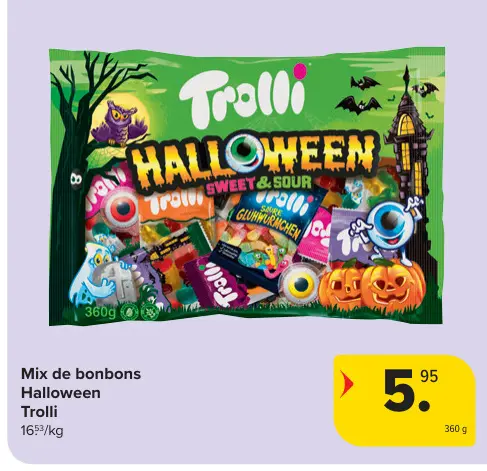
Task: Click the red gummy eyeball candy
Action: click(x=123, y=208)
